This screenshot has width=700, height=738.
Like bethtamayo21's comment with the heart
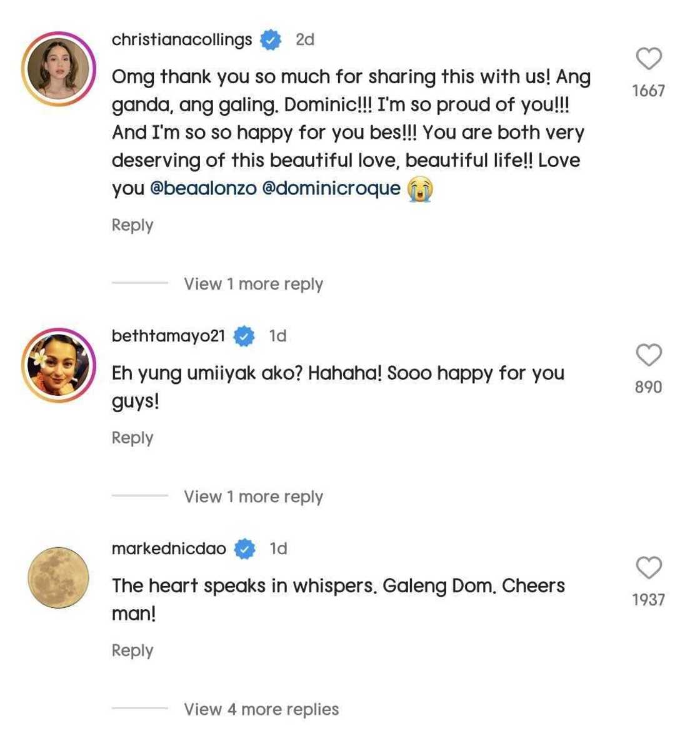[649, 355]
